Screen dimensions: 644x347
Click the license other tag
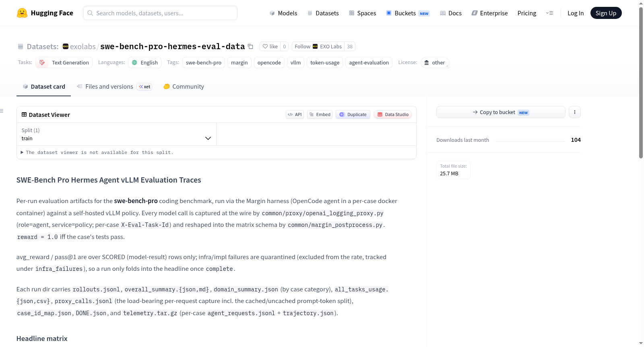pos(435,62)
